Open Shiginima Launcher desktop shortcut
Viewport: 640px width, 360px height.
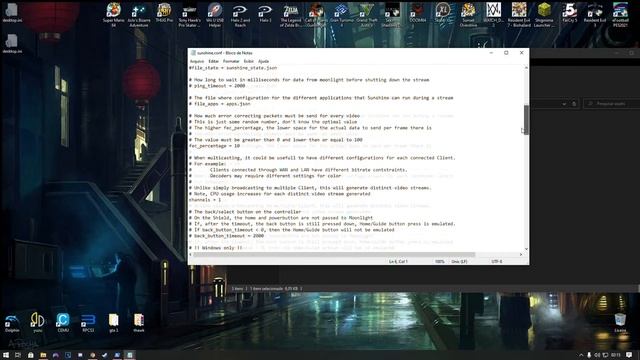pos(544,15)
